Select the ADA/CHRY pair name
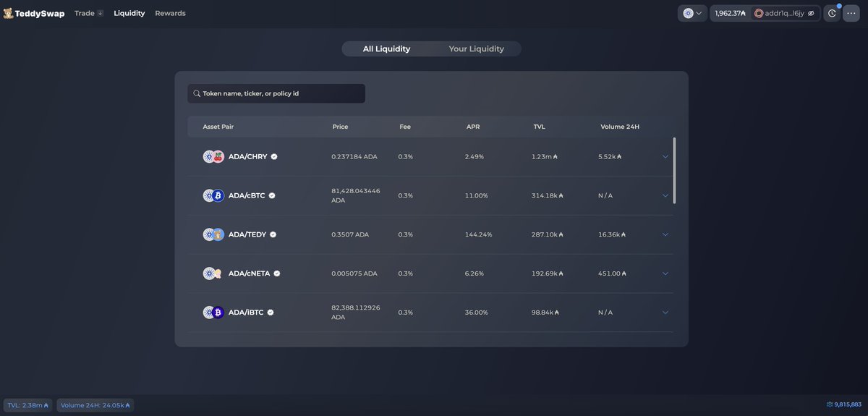 (248, 156)
